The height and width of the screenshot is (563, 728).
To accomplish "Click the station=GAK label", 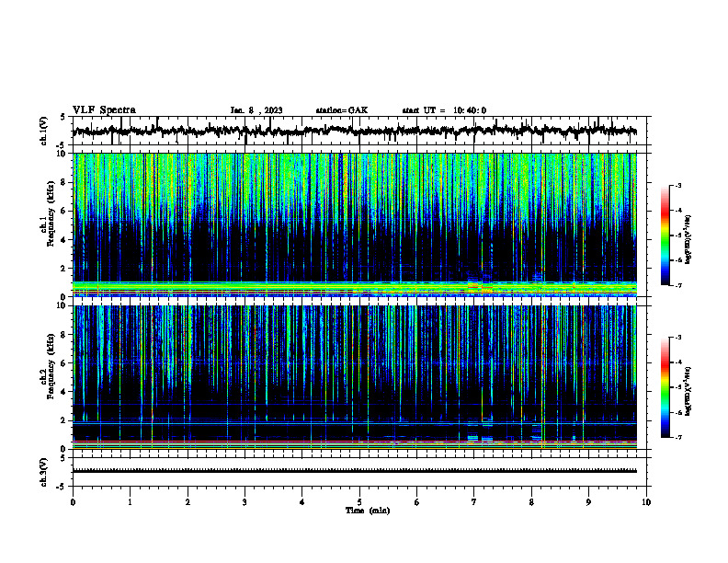I will tap(342, 110).
